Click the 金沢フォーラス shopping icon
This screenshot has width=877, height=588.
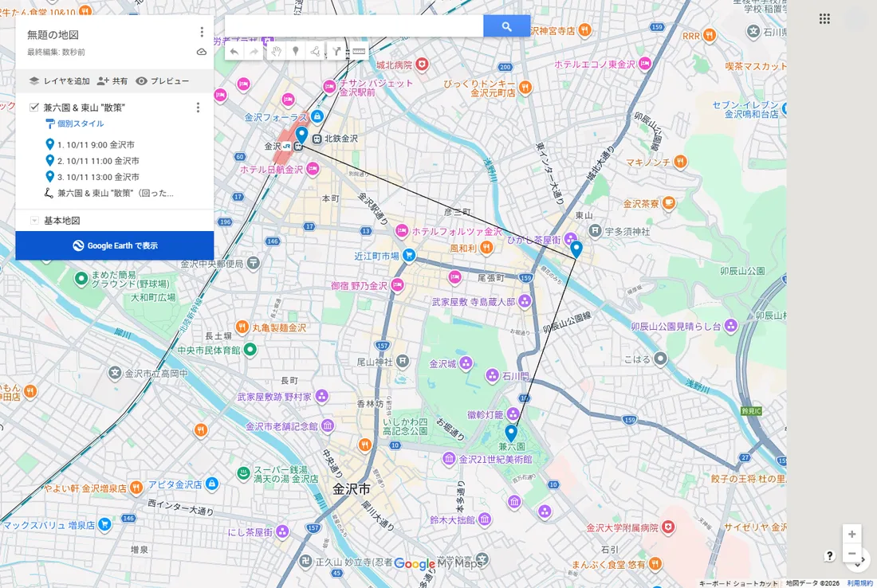[x=317, y=117]
